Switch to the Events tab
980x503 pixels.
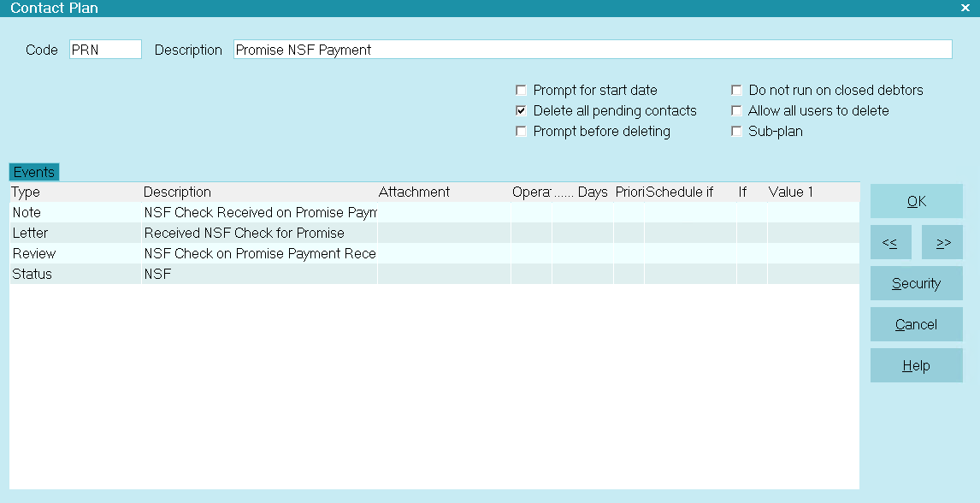tap(34, 172)
